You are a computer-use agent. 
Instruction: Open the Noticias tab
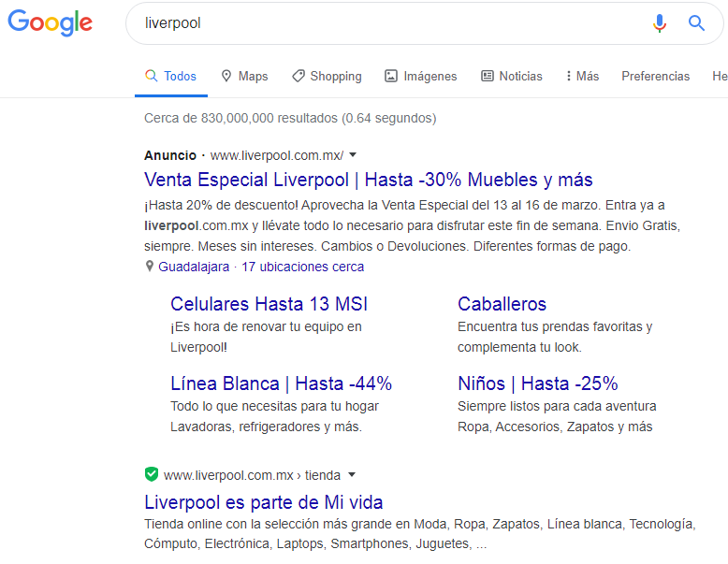click(x=512, y=76)
